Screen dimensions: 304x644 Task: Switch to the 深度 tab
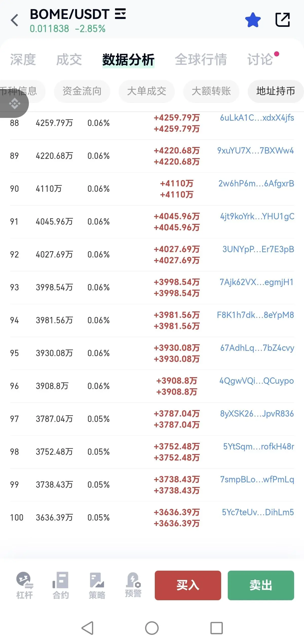[23, 60]
